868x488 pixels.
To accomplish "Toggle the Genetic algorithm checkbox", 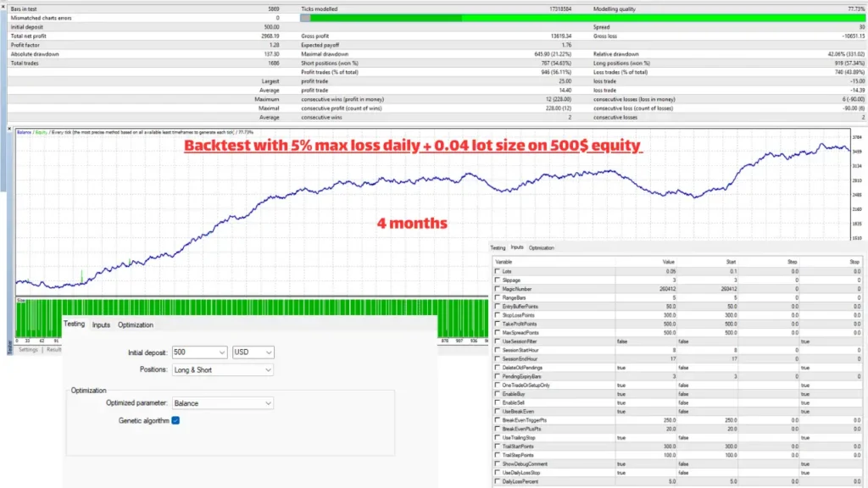I will [175, 420].
